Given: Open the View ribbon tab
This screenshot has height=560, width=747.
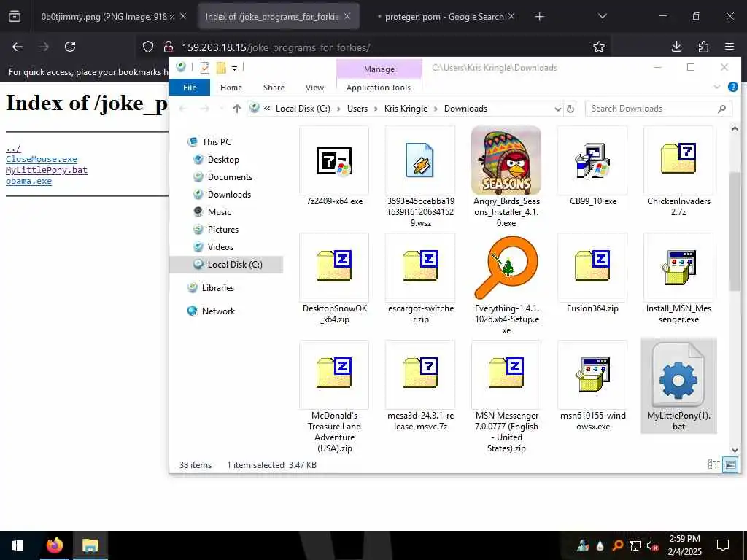Looking at the screenshot, I should [314, 87].
